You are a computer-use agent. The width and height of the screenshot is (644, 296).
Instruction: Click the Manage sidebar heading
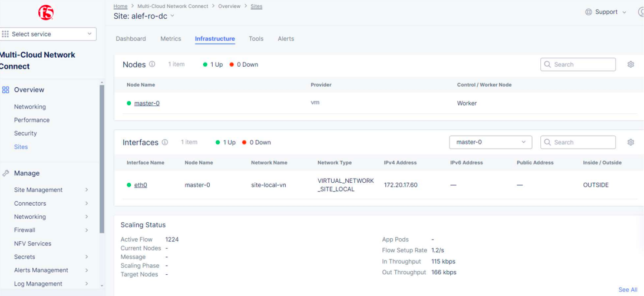tap(27, 173)
